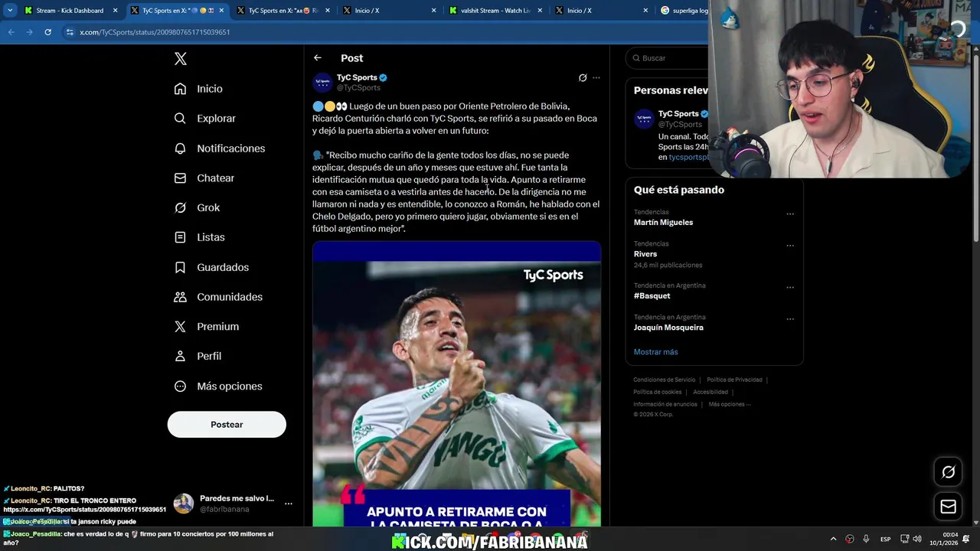This screenshot has height=551, width=980.
Task: Click TyC Sports verified badge in post header
Action: click(384, 77)
